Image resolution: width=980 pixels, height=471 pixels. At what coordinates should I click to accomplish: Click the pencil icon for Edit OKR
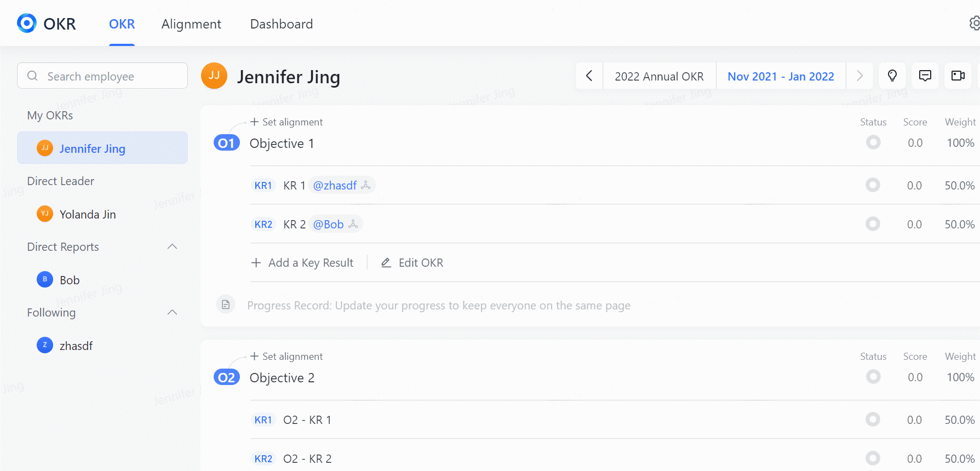tap(386, 263)
